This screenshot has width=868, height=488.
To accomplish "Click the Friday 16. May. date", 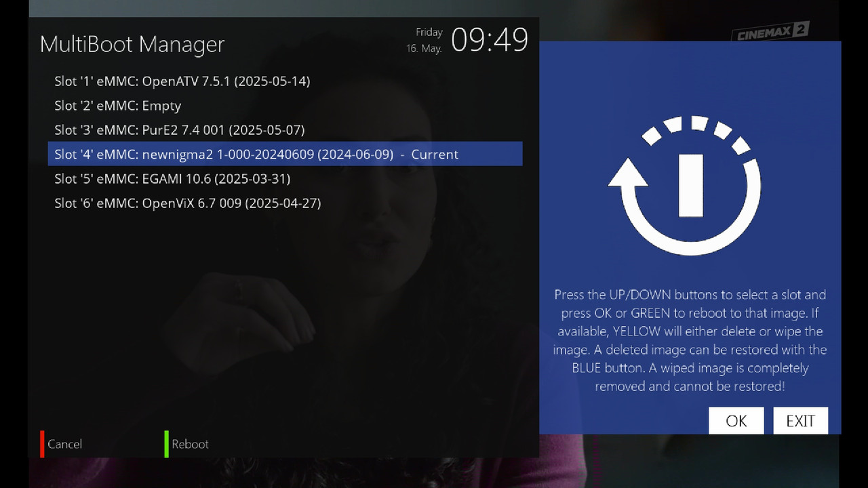I will coord(425,41).
